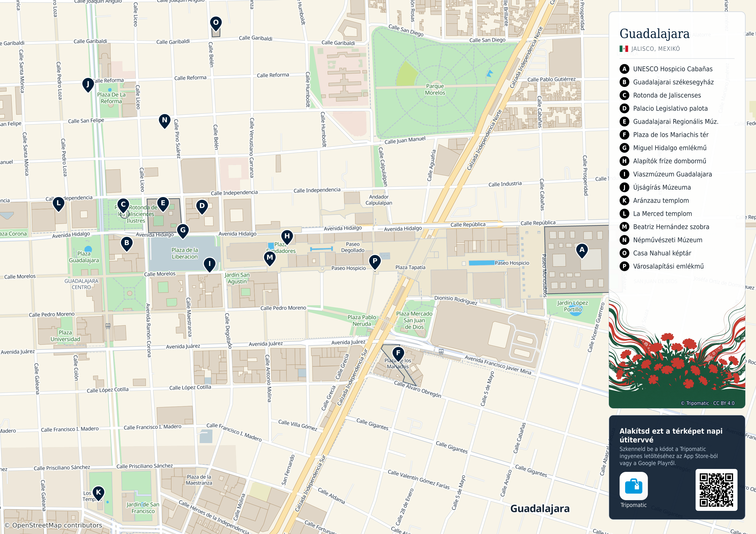Select Viaszmúzeum Guadalajara legend entry
The height and width of the screenshot is (534, 756).
pyautogui.click(x=665, y=174)
